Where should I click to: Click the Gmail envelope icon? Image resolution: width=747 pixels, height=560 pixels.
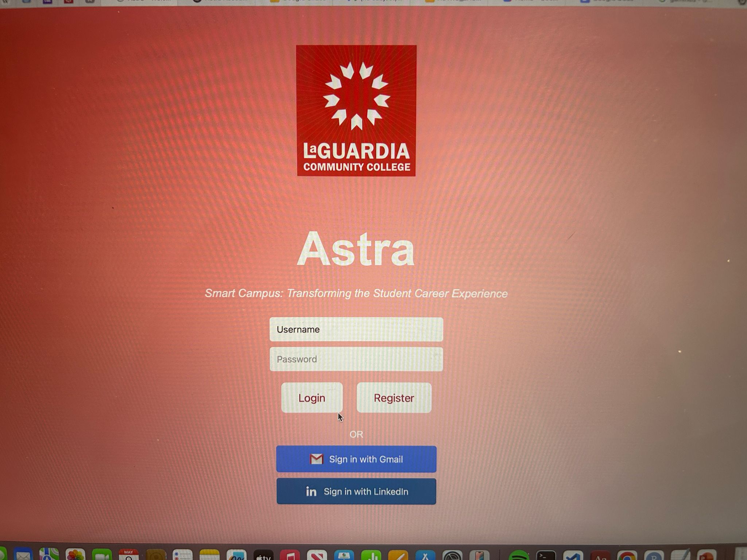point(316,459)
